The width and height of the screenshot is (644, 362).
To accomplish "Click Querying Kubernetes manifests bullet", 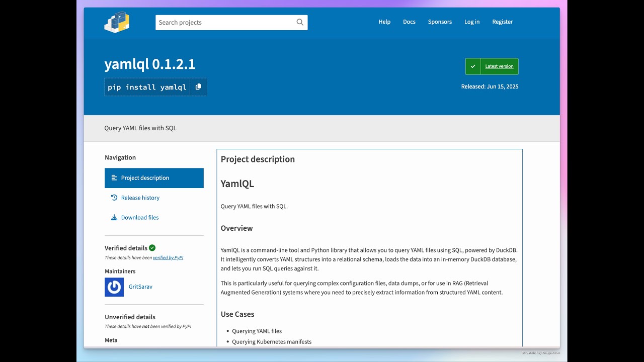I will pyautogui.click(x=272, y=342).
